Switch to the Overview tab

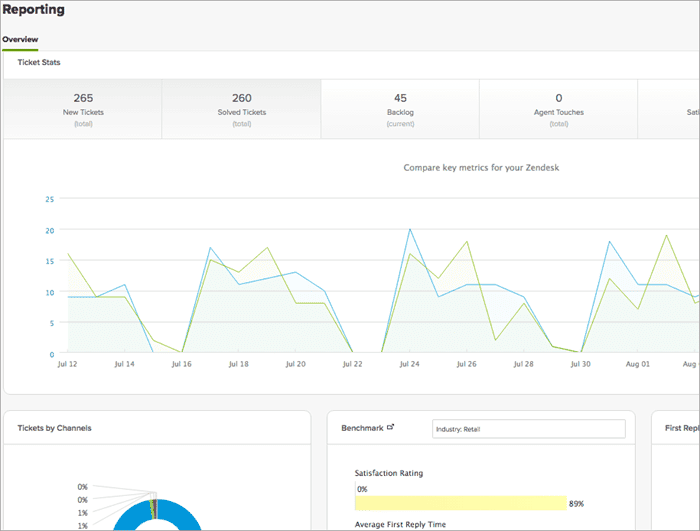(20, 40)
